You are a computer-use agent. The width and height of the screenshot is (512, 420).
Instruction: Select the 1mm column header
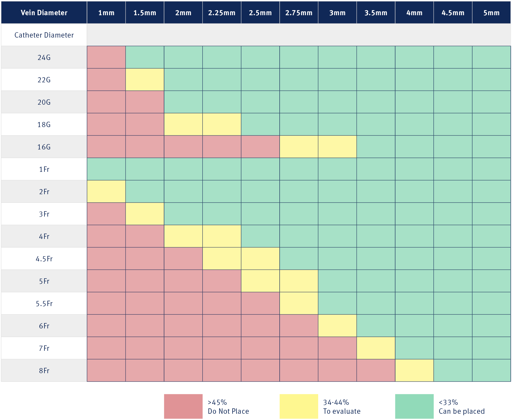click(106, 13)
